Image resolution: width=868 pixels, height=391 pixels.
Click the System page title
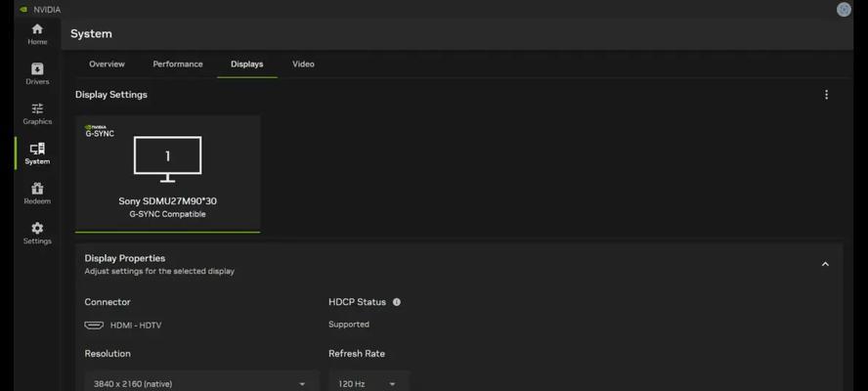coord(91,34)
